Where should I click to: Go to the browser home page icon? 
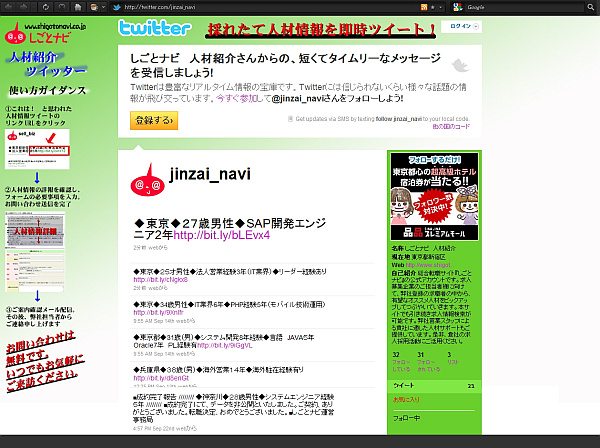tap(78, 7)
